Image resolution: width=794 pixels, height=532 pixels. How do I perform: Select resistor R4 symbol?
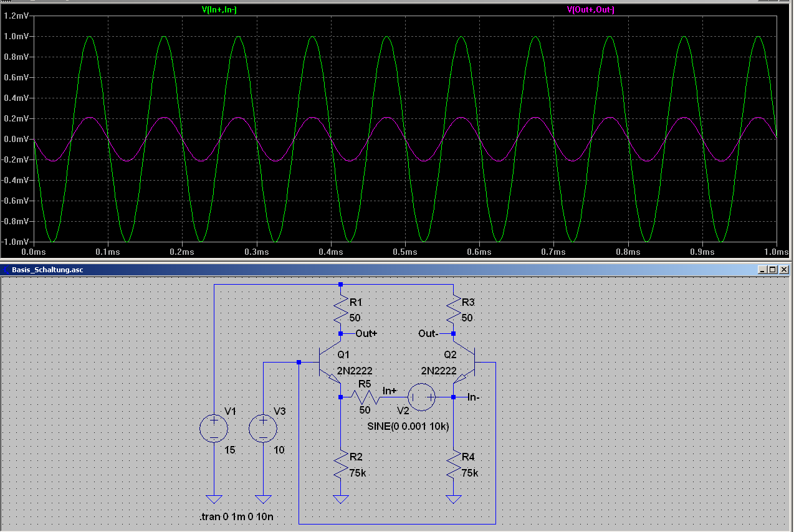tap(454, 464)
